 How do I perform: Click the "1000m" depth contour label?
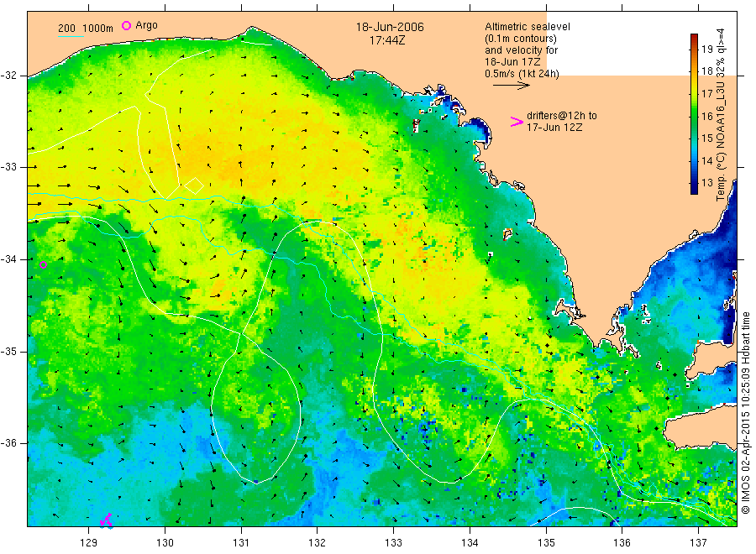click(98, 29)
